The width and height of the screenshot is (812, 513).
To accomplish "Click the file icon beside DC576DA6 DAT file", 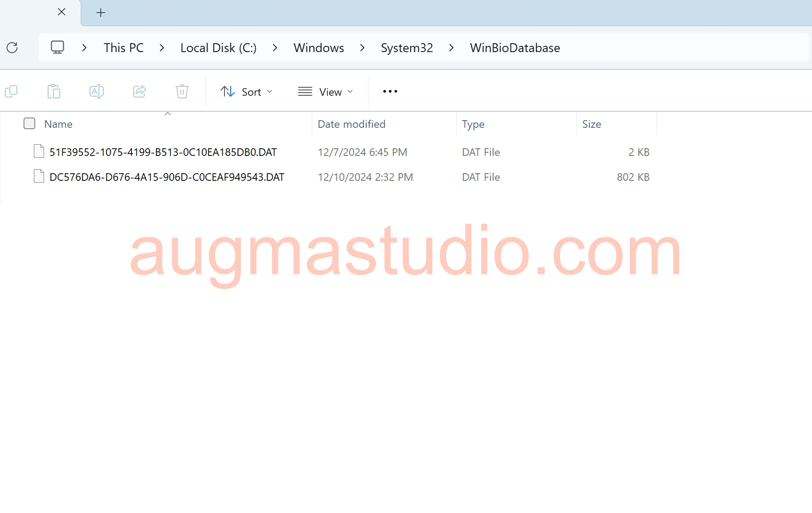I will 38,176.
